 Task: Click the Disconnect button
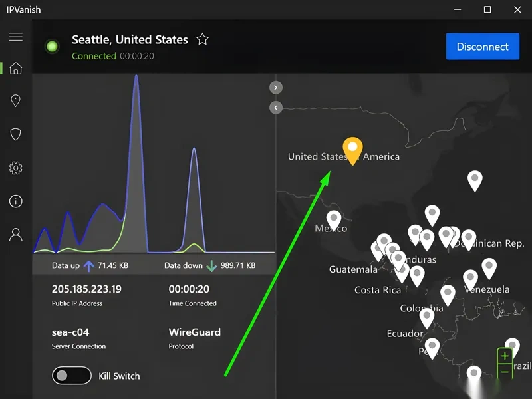pyautogui.click(x=483, y=46)
